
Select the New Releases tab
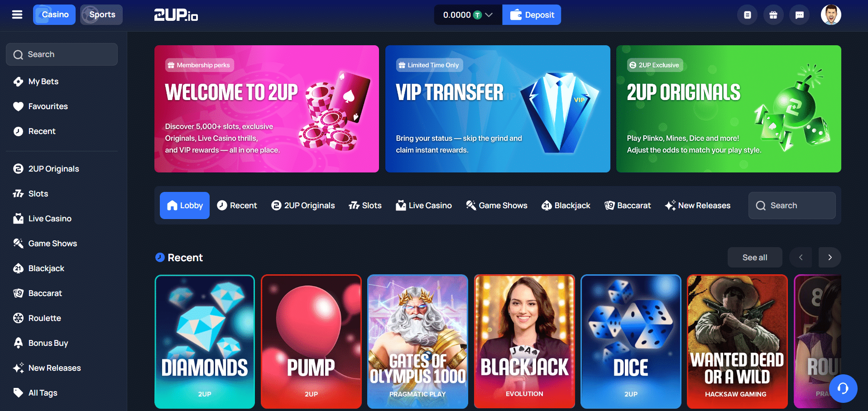coord(698,205)
